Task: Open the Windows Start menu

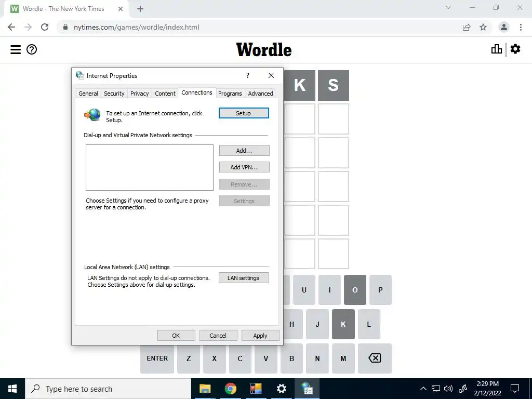Action: [12, 389]
